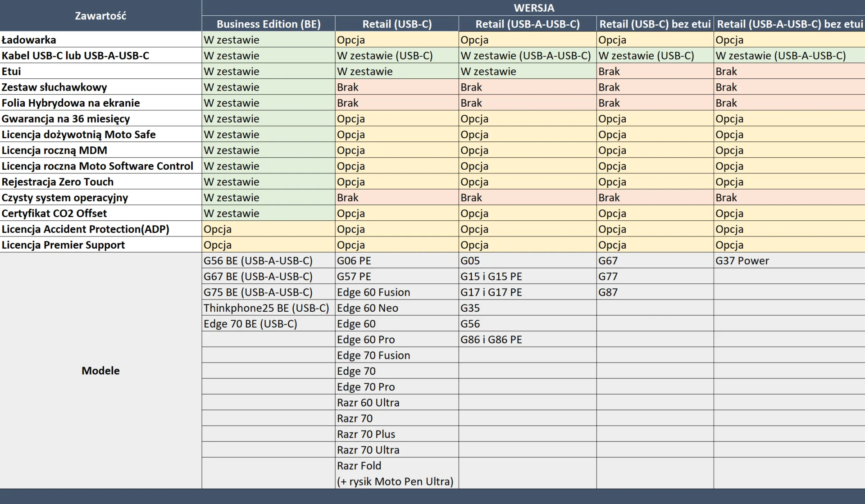
Task: Select the 'Razr Fold' cell
Action: (x=397, y=473)
